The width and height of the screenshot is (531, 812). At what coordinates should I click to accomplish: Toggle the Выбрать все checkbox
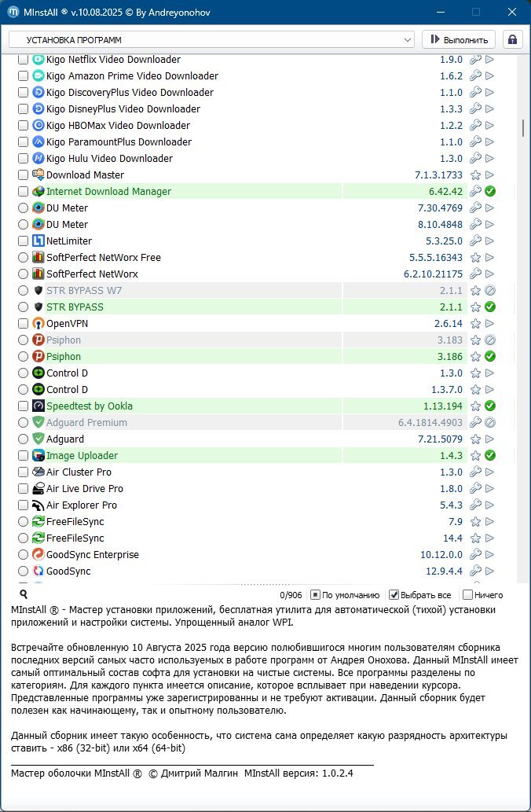click(394, 595)
